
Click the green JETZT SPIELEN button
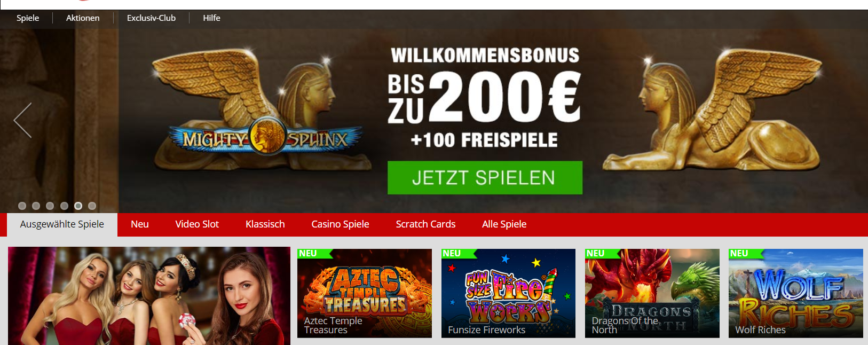coord(485,177)
